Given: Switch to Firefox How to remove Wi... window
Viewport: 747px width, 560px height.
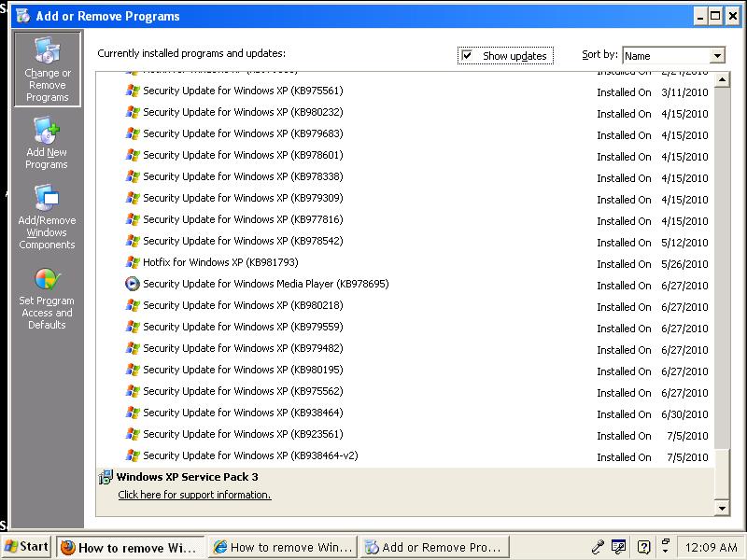Looking at the screenshot, I should tap(131, 548).
